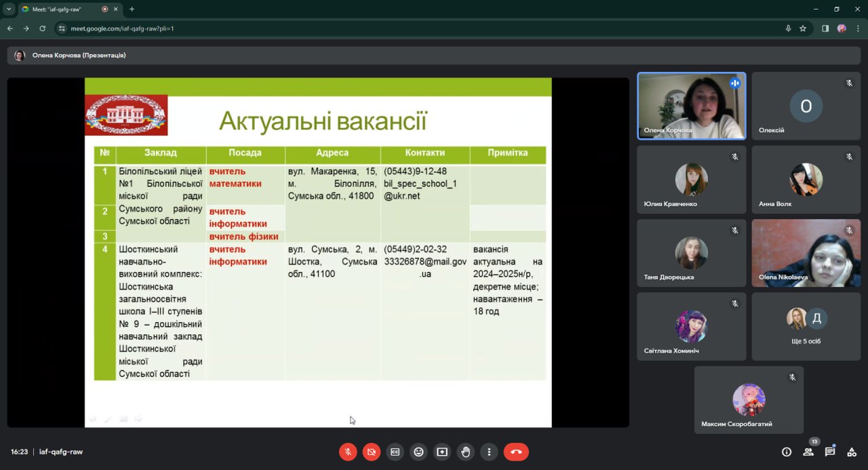Click the school logo on the slide
Screen dimensions: 868x470
point(126,115)
